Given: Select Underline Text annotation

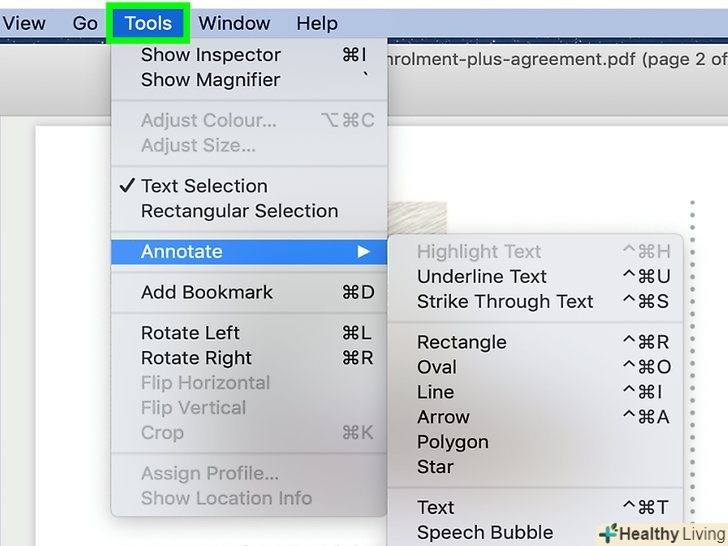Looking at the screenshot, I should click(482, 277).
